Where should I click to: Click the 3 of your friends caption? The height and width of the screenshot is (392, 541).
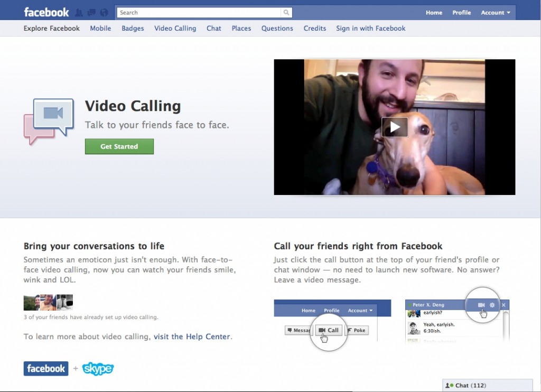(91, 317)
